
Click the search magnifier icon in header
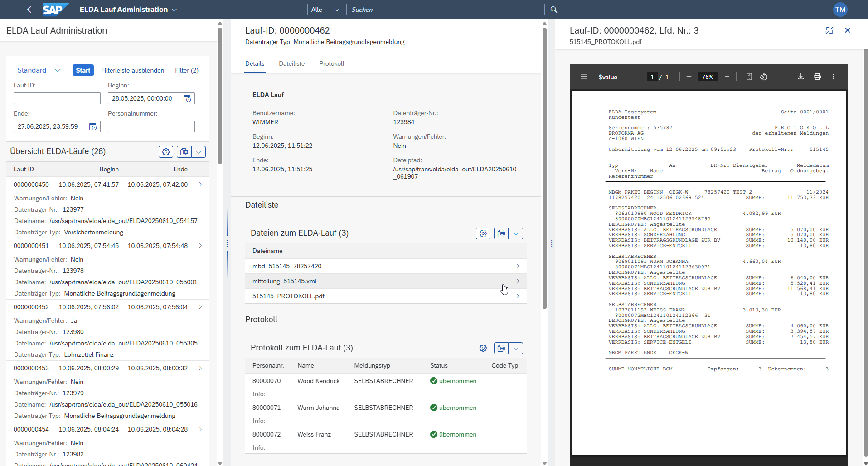pos(553,10)
